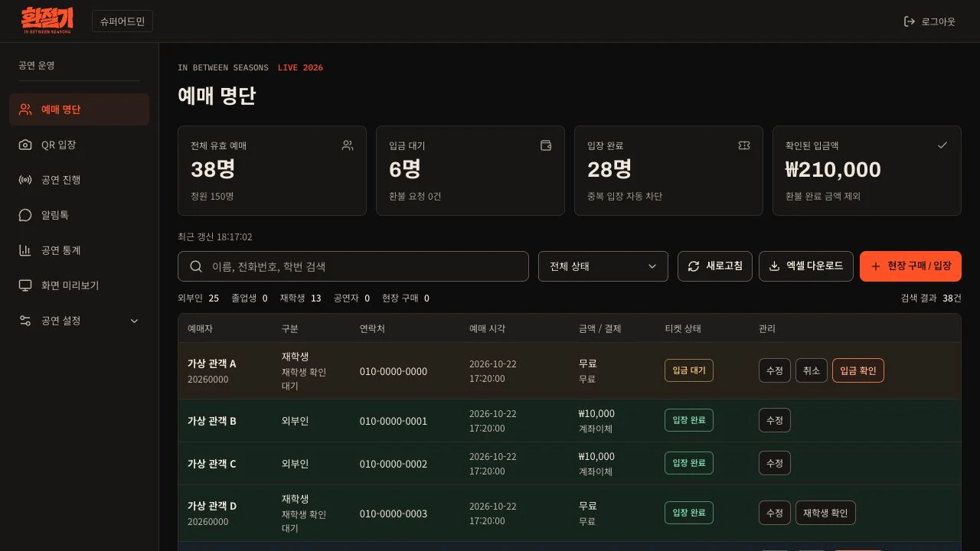Click the 새로고침 refresh button
This screenshot has width=980, height=551.
[x=715, y=266]
